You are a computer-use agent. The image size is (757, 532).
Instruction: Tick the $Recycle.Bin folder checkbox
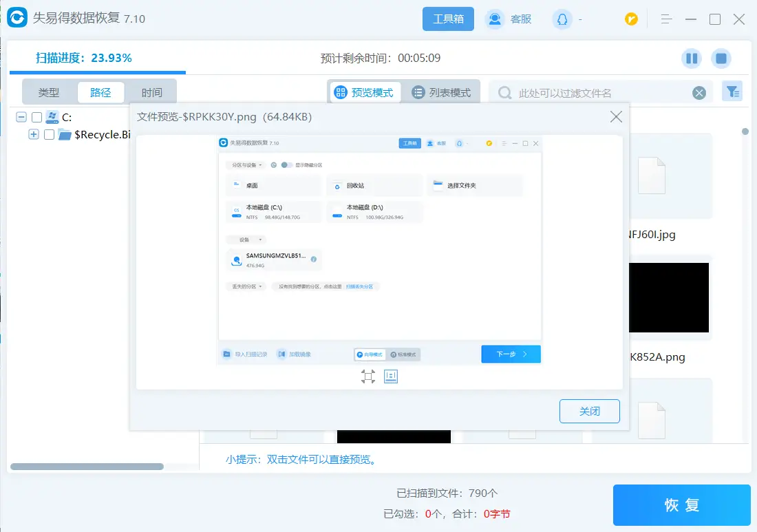click(50, 135)
